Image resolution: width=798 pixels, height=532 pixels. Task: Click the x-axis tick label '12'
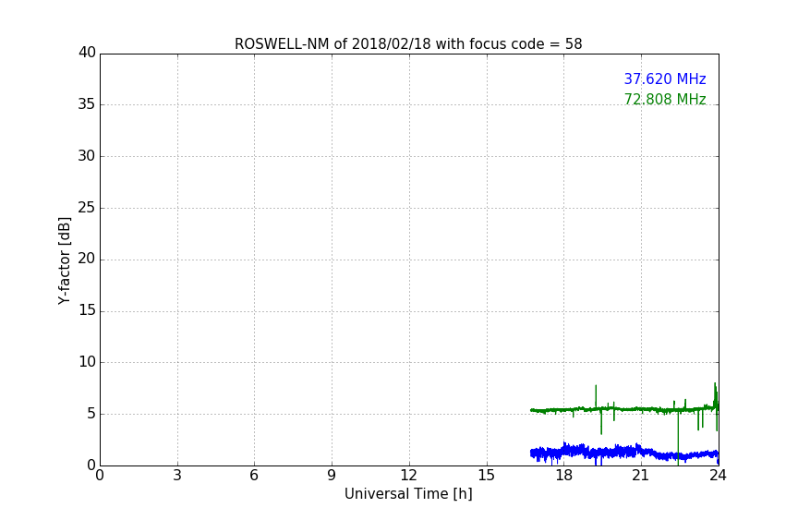pos(408,476)
